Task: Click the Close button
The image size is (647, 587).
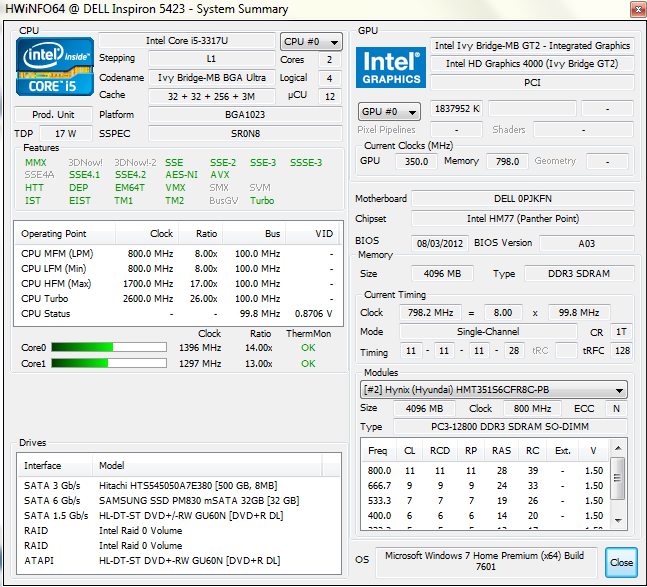Action: point(621,562)
